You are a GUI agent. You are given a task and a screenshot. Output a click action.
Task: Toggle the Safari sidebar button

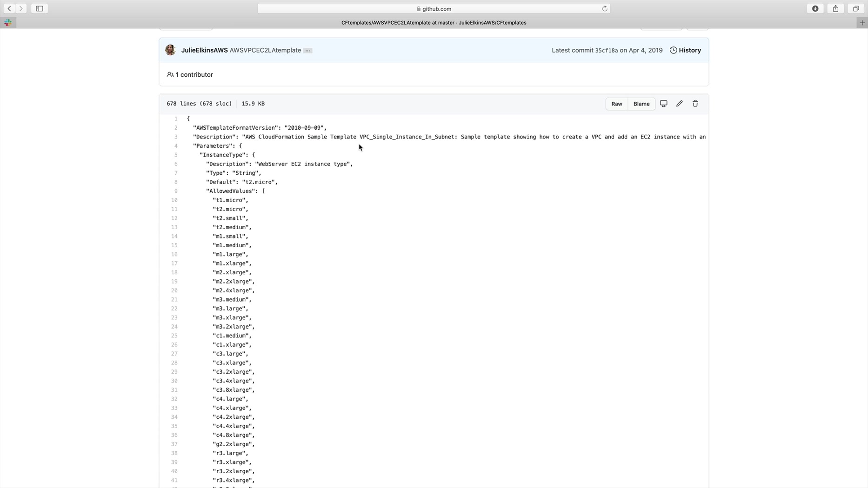coord(40,8)
